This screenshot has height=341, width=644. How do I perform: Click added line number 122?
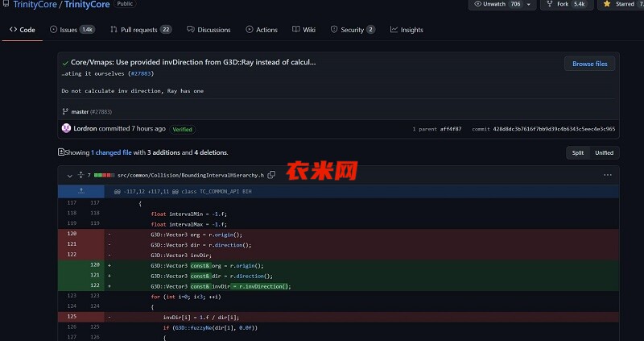[x=95, y=285]
